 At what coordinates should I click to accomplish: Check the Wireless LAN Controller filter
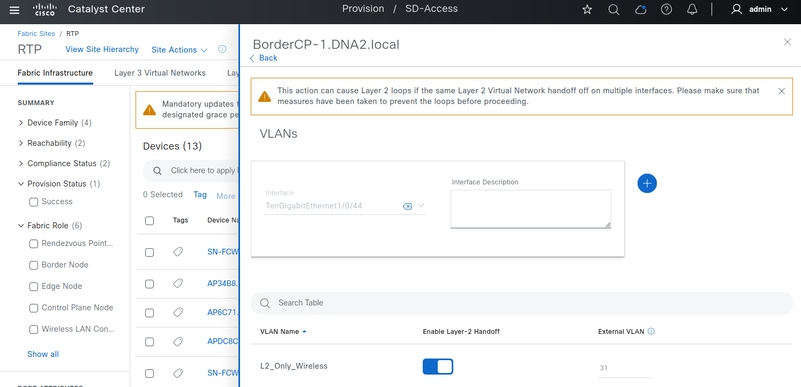click(x=34, y=329)
